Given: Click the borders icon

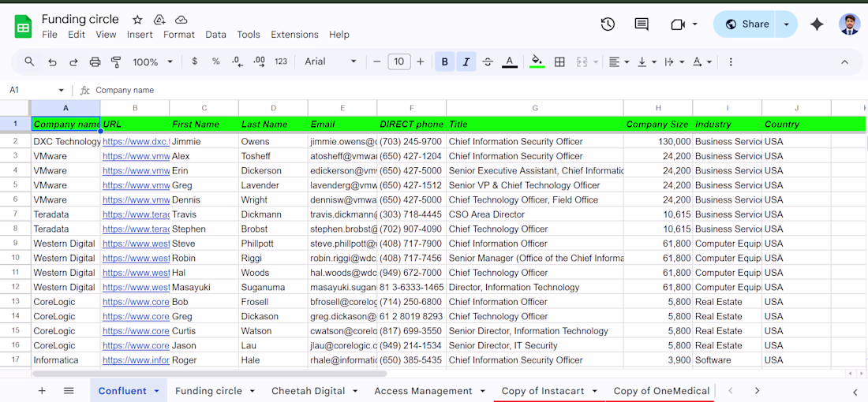Looking at the screenshot, I should [559, 61].
